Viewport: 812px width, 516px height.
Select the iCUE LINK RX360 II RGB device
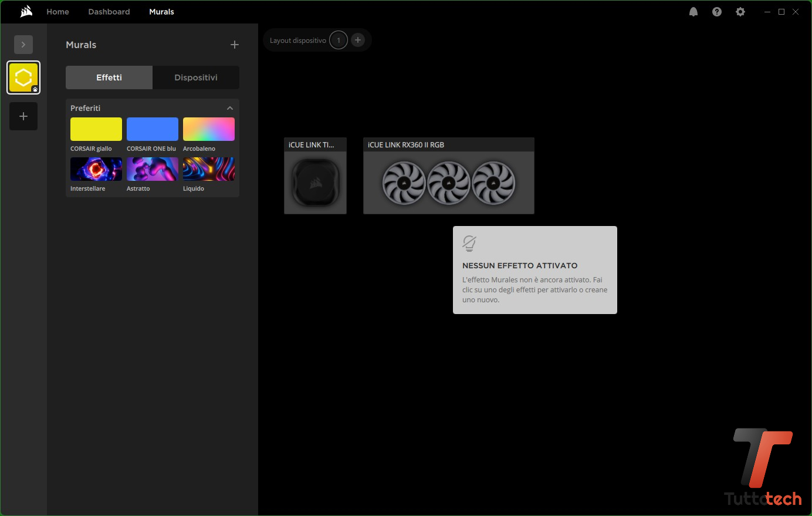pos(449,176)
